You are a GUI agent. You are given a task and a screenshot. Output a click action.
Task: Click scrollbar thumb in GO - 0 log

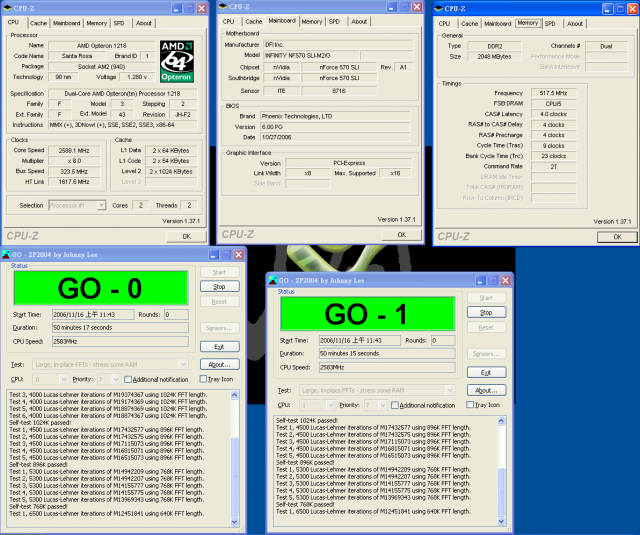pos(235,477)
